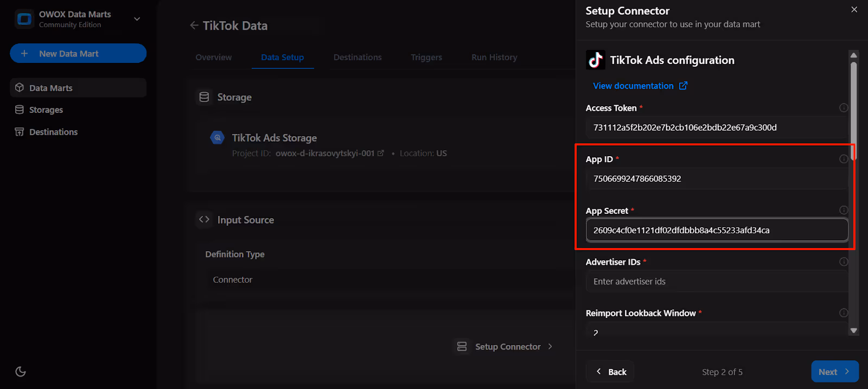Switch to the Data Setup tab
868x389 pixels.
tap(283, 57)
